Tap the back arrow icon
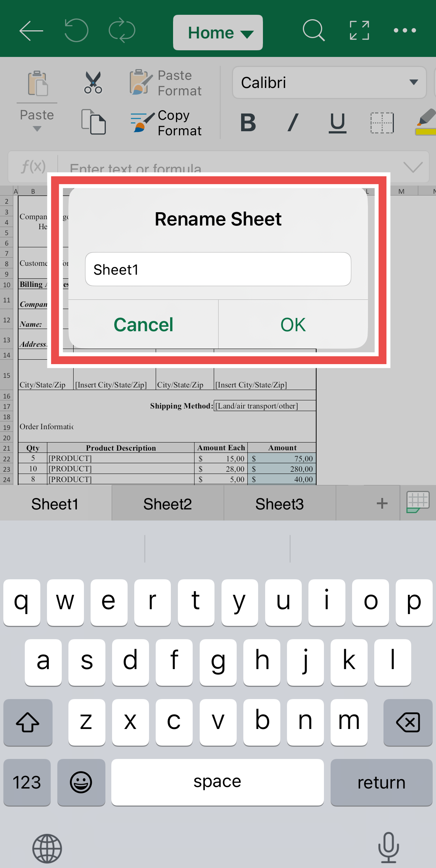 [x=31, y=31]
